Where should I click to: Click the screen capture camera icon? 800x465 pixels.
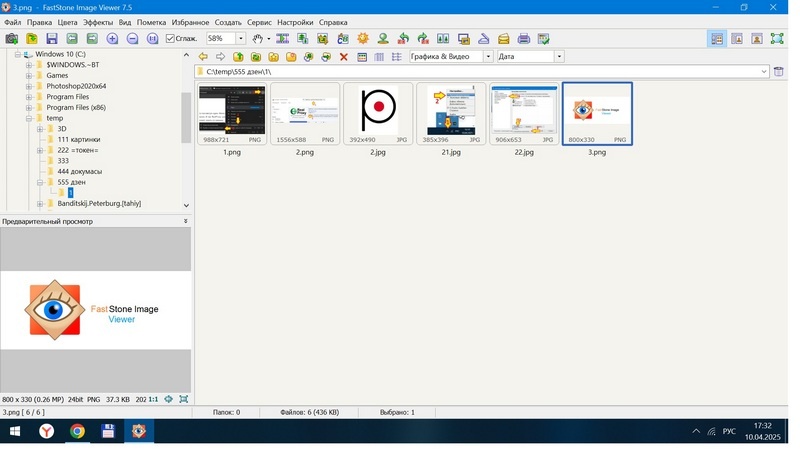tap(12, 39)
